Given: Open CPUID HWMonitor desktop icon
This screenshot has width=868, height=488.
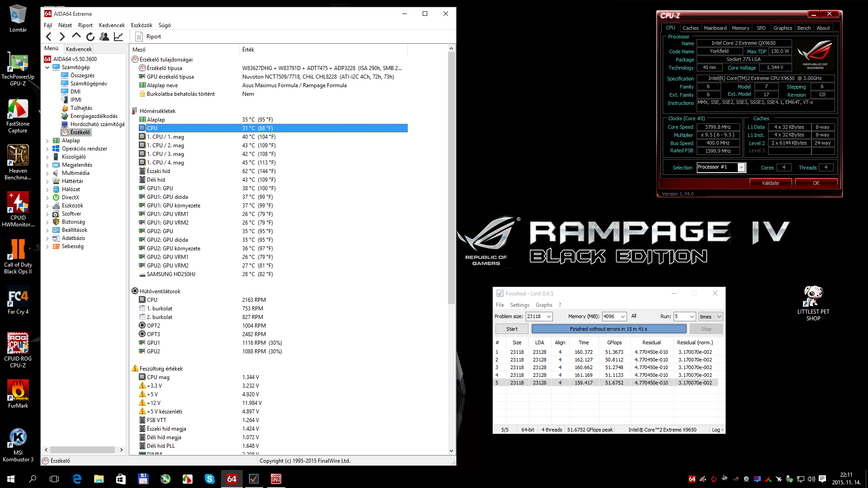Looking at the screenshot, I should coord(18,210).
